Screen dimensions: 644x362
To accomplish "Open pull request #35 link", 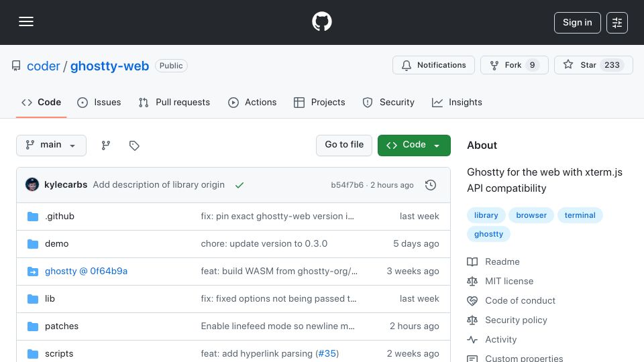I will (x=327, y=354).
